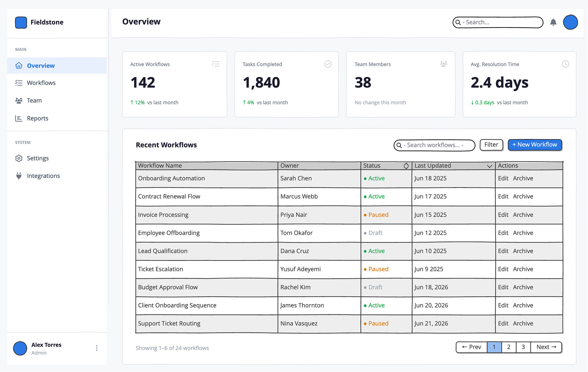Navigate to Reports in sidebar
The image size is (588, 372).
[x=57, y=119]
